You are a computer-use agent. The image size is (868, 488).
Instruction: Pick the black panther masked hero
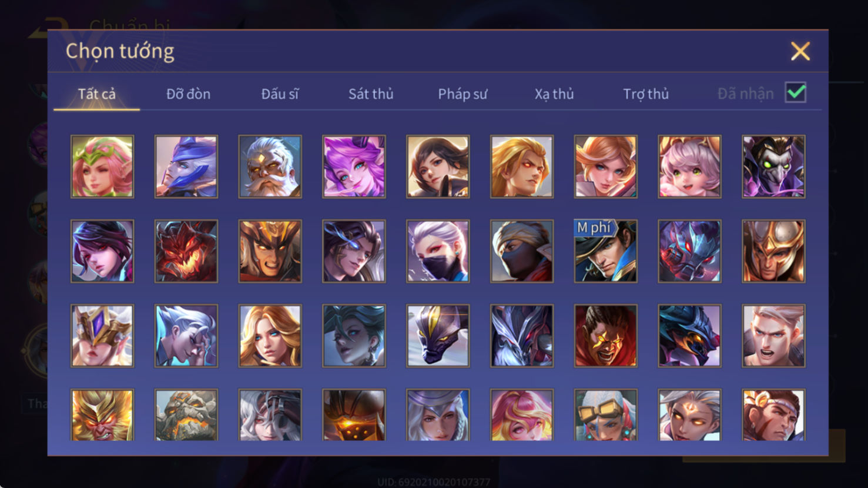click(x=438, y=336)
